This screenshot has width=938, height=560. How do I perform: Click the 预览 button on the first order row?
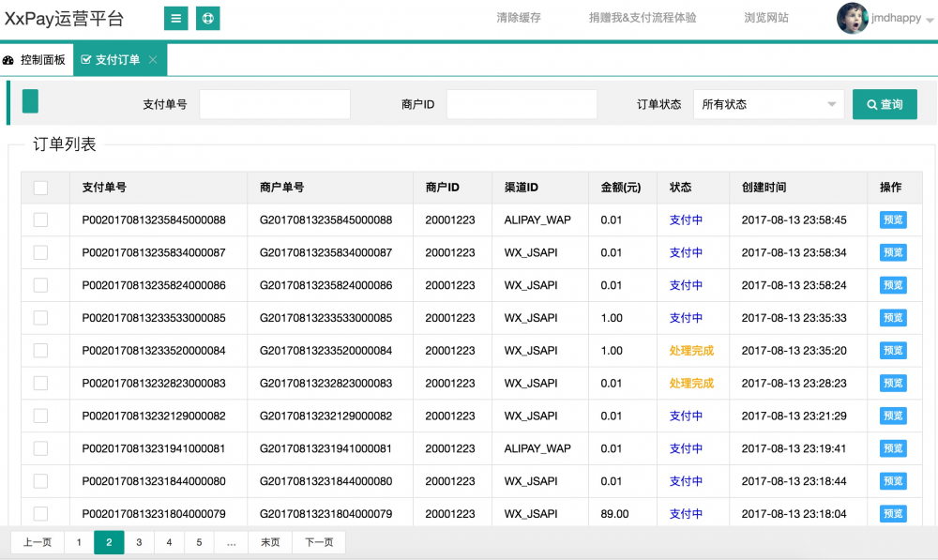pyautogui.click(x=892, y=219)
